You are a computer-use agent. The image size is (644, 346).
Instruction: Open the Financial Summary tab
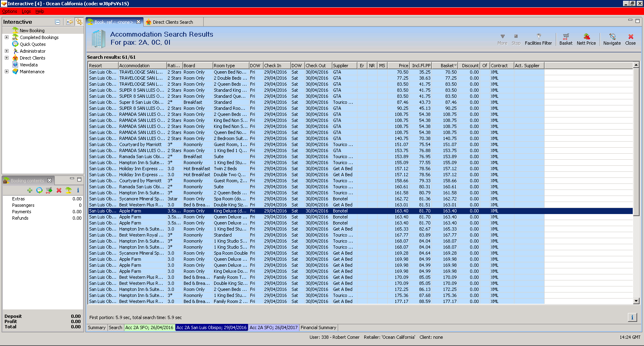pyautogui.click(x=318, y=327)
